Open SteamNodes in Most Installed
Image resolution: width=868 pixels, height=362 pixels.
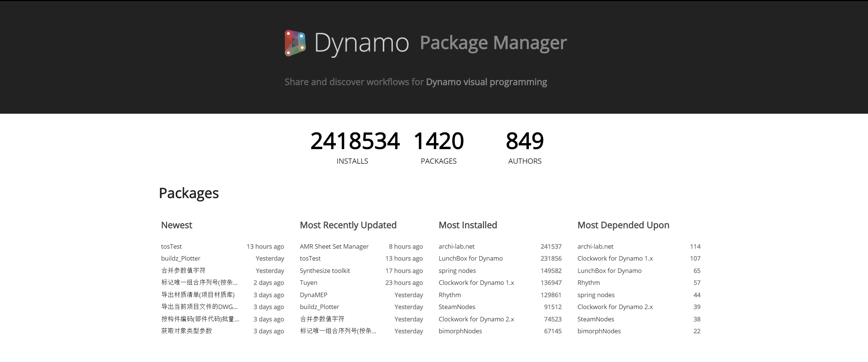pyautogui.click(x=457, y=307)
